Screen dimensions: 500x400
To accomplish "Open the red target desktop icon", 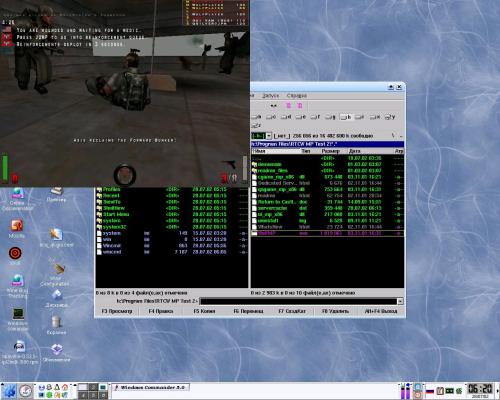I will [15, 256].
